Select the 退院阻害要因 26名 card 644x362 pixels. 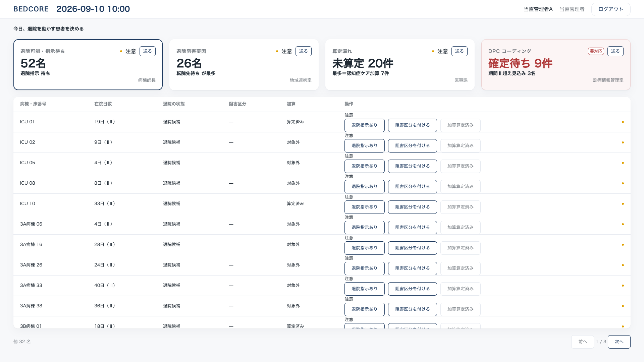pyautogui.click(x=244, y=65)
